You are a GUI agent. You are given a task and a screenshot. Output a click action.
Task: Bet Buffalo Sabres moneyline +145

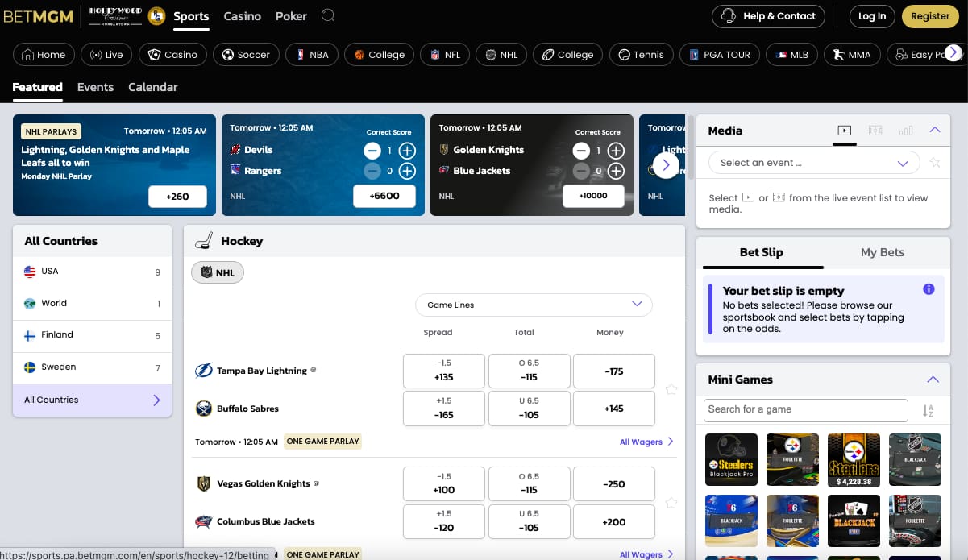(614, 409)
